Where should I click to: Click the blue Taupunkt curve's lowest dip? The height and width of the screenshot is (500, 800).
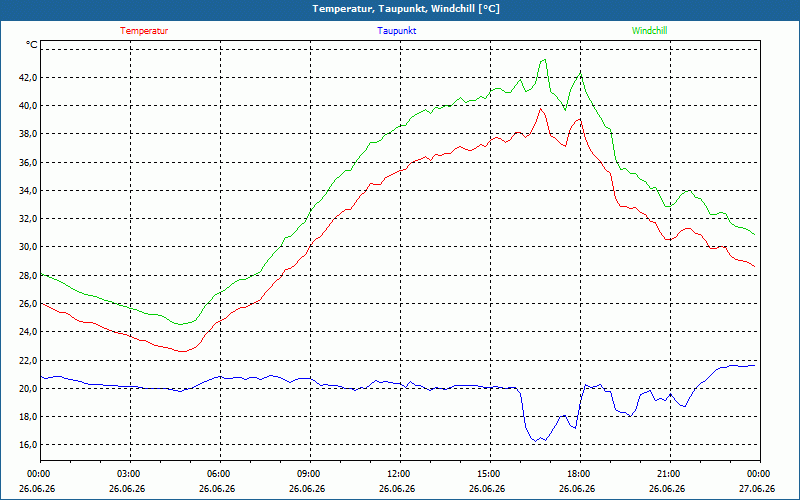[x=536, y=441]
